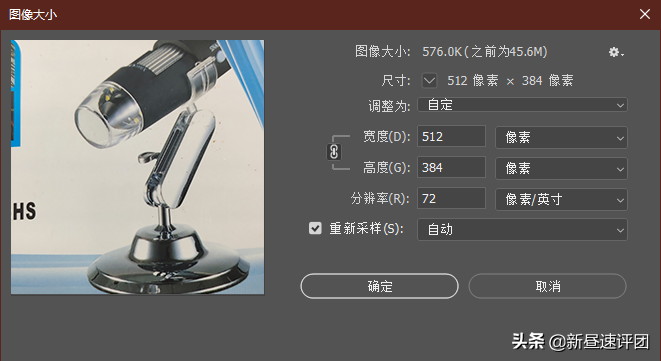Click the 512 像素 × 384 像素 dimensions text

tap(510, 80)
